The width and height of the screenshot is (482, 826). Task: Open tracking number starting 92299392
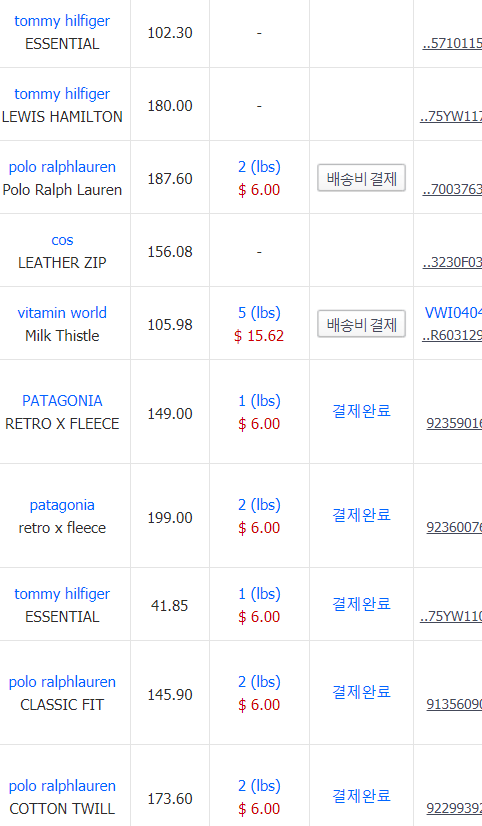[x=454, y=808]
